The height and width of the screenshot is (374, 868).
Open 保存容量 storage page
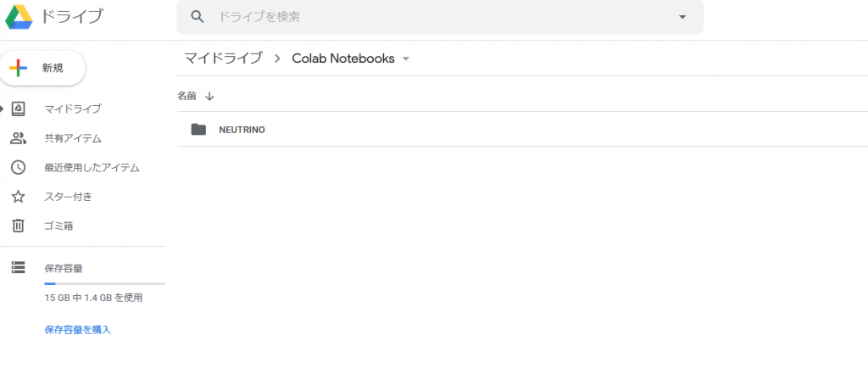[64, 269]
